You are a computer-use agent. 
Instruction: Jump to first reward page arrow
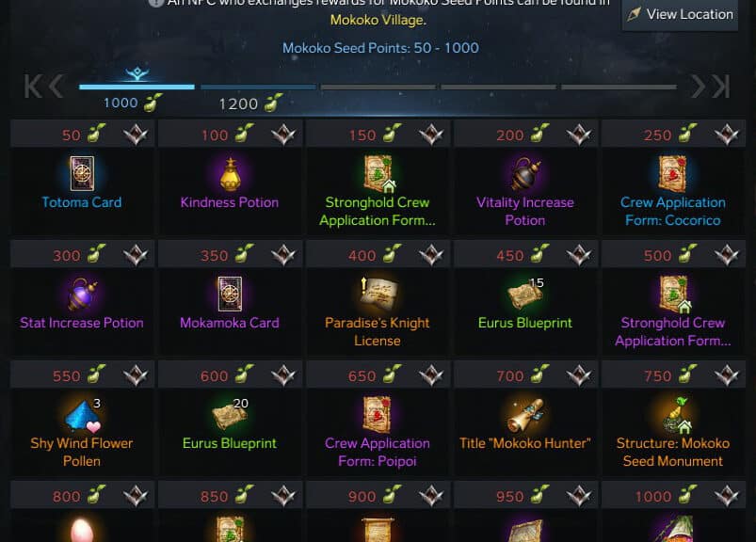tap(33, 87)
